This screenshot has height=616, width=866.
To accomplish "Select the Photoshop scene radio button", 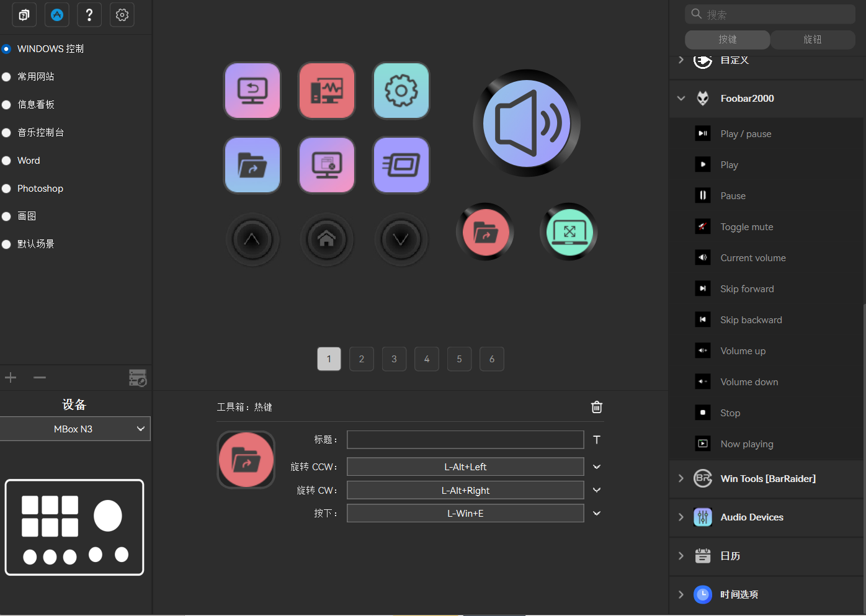I will 6,189.
